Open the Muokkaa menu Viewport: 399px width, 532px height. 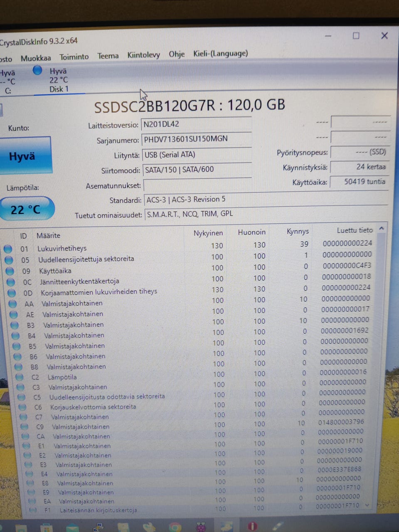[x=36, y=58]
